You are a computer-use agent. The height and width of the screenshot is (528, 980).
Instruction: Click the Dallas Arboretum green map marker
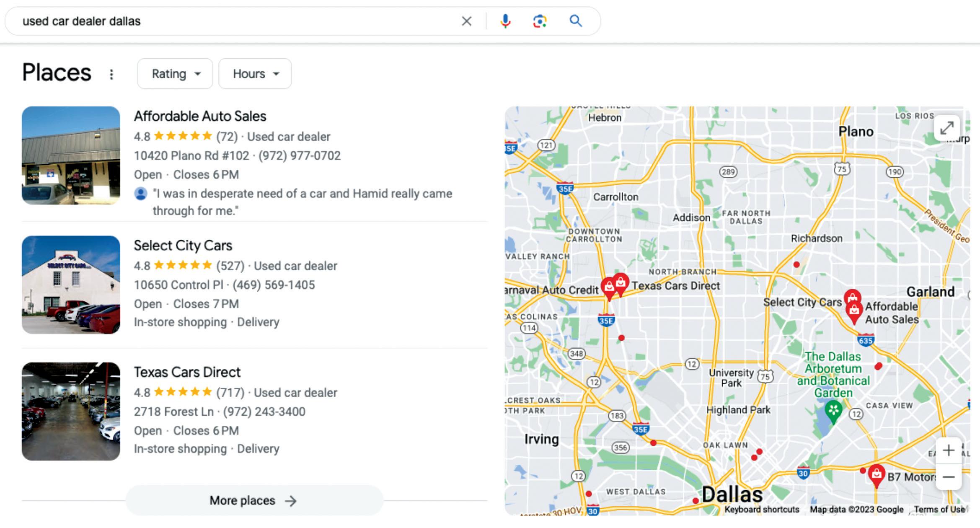click(833, 412)
